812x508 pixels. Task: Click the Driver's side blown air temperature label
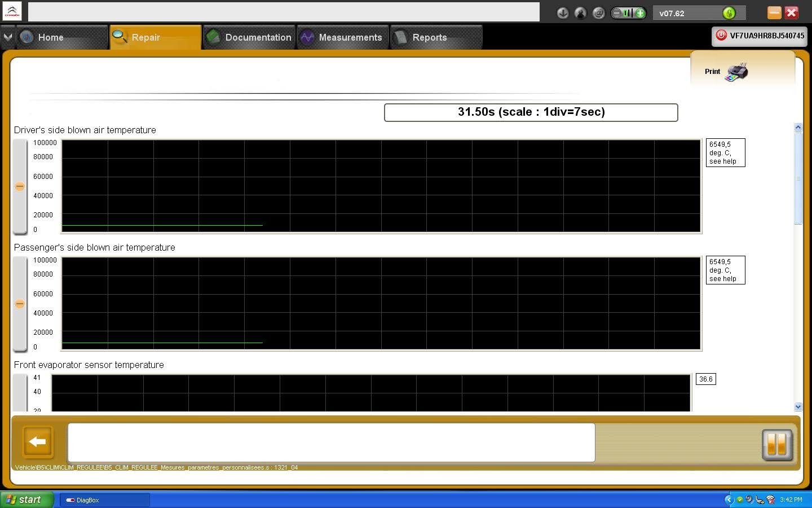point(85,130)
